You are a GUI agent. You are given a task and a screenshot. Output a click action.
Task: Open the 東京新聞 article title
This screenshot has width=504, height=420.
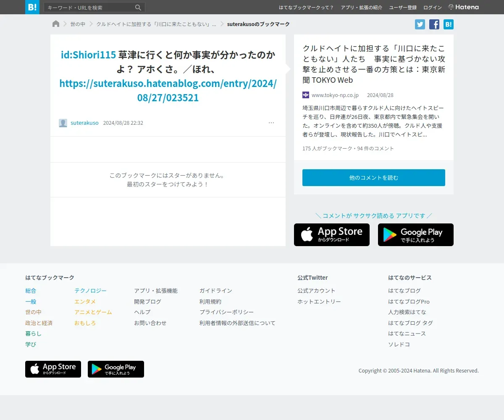point(374,64)
